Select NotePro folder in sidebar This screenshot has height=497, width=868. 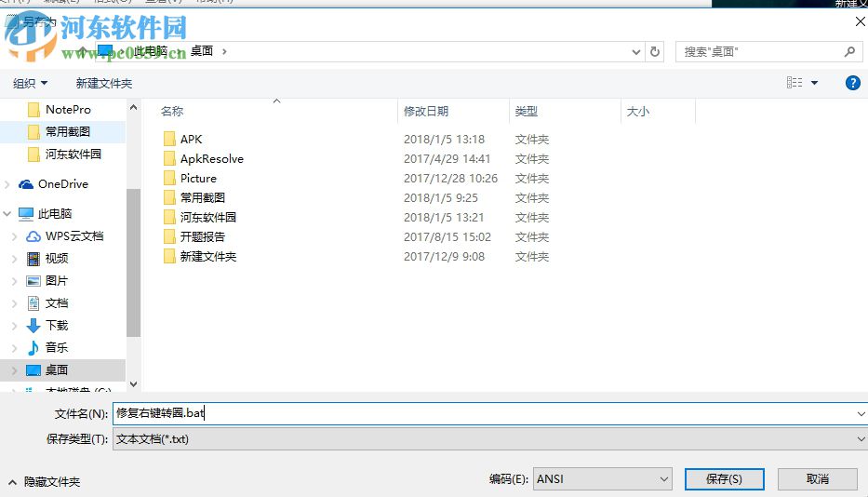pos(68,110)
